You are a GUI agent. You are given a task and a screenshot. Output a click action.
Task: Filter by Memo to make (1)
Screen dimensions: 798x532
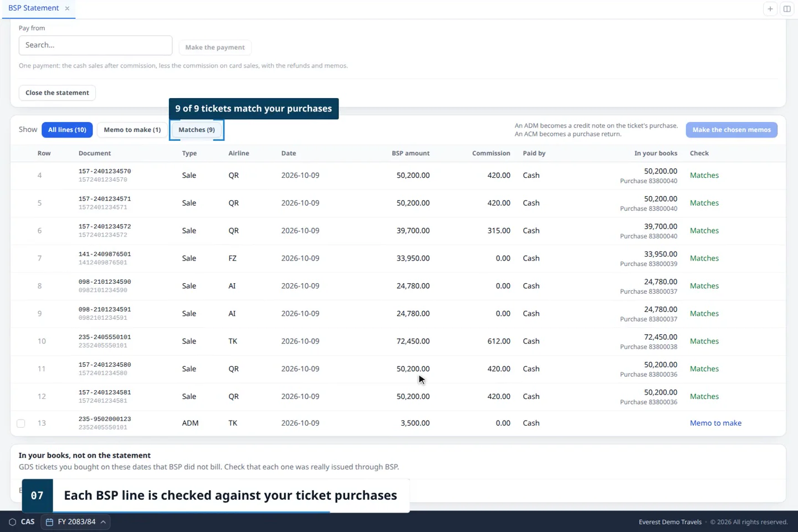click(132, 130)
